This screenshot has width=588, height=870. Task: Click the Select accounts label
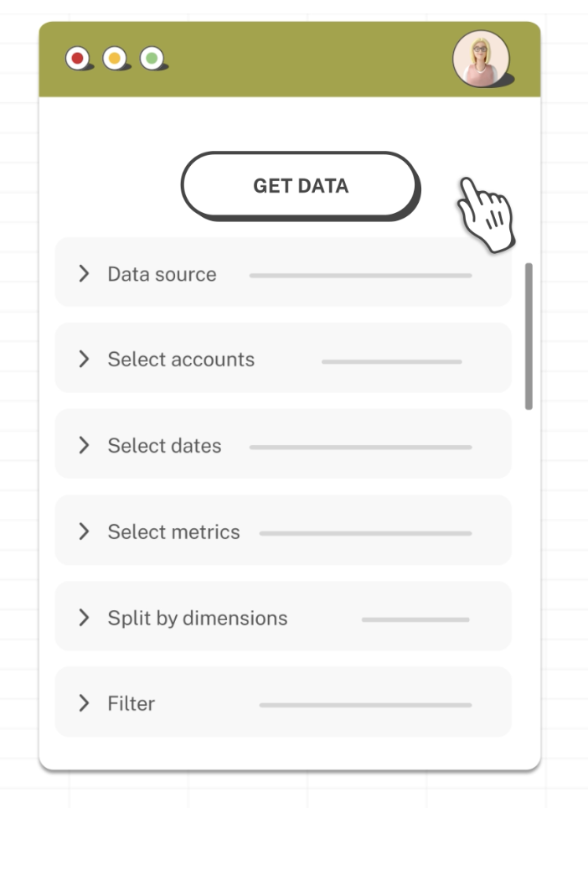click(x=181, y=360)
